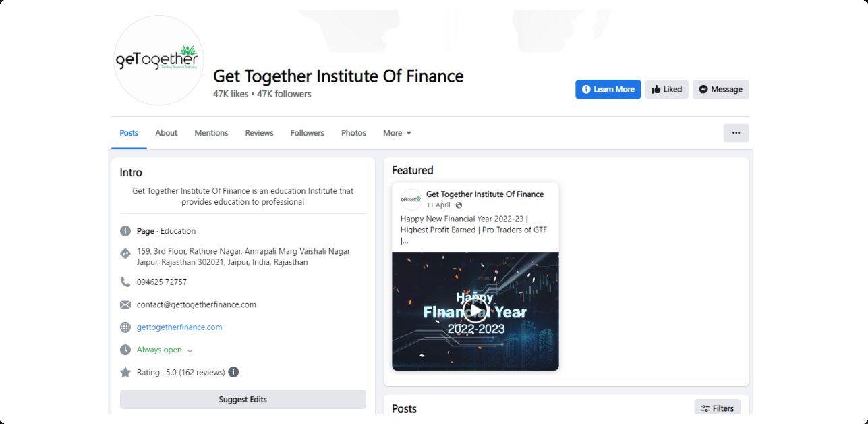This screenshot has height=424, width=868.
Task: Switch to the About tab
Action: pos(166,133)
